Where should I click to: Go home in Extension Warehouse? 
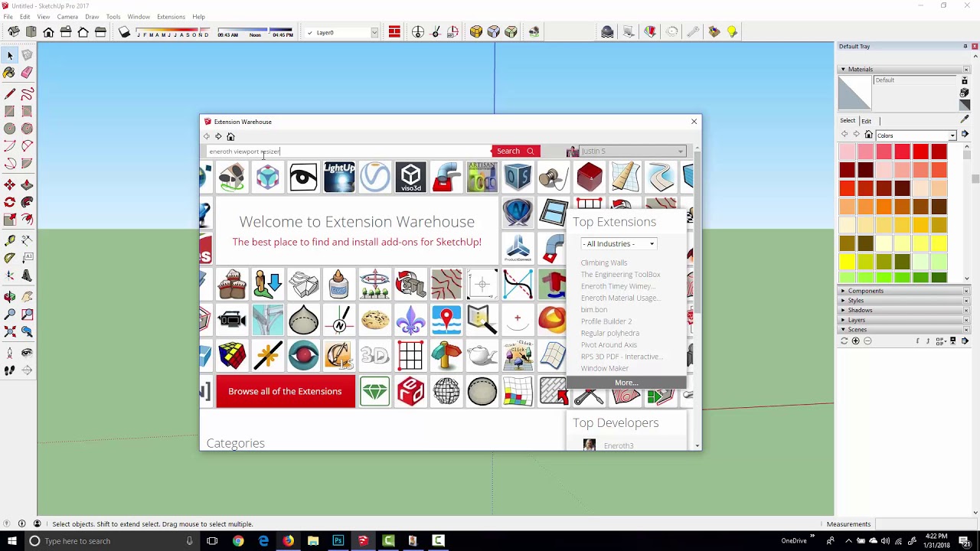pos(230,136)
